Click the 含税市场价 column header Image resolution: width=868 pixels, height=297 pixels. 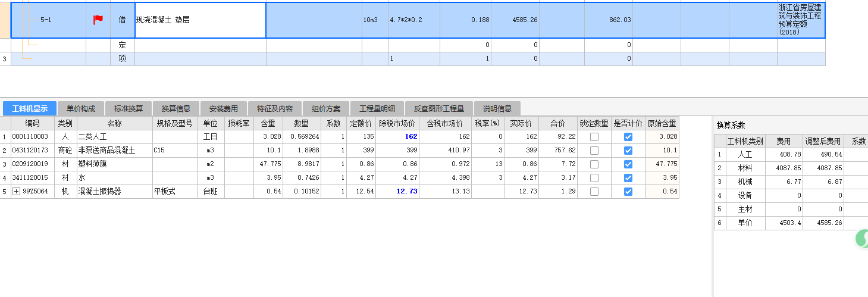[x=446, y=123]
